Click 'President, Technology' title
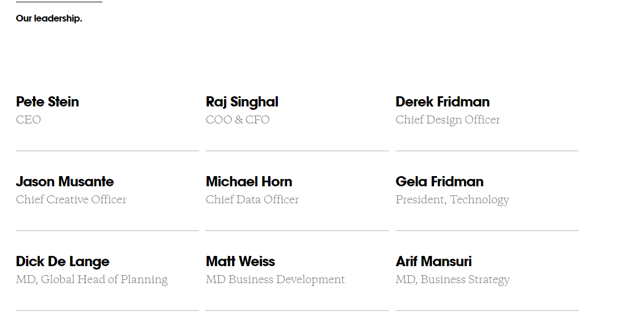 tap(452, 200)
